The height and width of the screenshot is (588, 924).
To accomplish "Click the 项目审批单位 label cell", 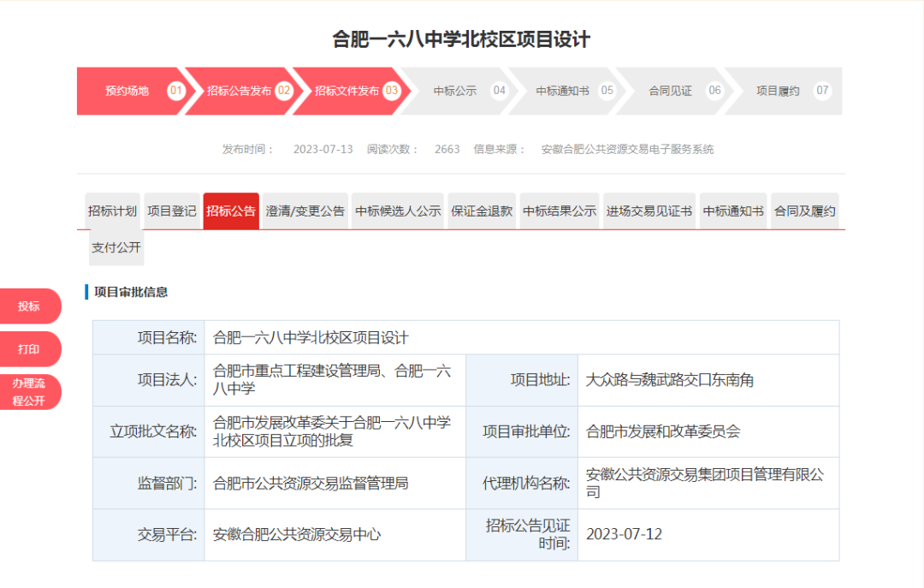I will 522,431.
